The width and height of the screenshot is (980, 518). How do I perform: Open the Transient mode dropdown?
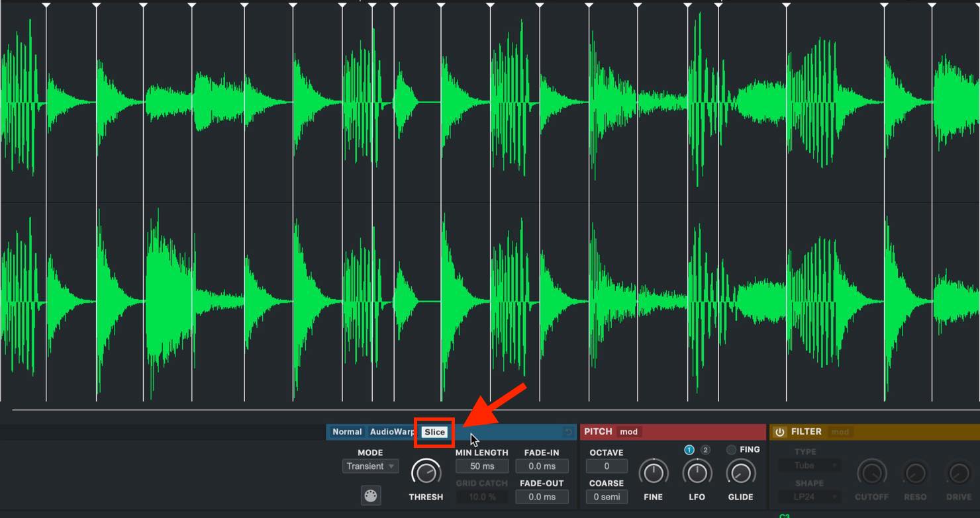coord(371,466)
